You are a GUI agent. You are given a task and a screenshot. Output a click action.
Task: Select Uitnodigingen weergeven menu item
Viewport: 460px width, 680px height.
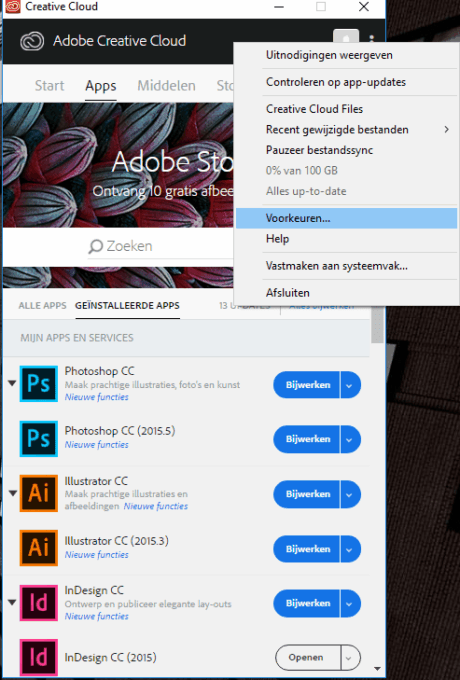click(x=346, y=56)
